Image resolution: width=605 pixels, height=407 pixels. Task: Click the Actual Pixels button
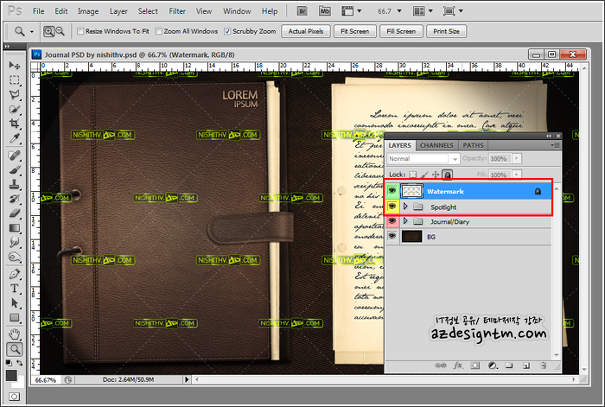click(x=306, y=31)
